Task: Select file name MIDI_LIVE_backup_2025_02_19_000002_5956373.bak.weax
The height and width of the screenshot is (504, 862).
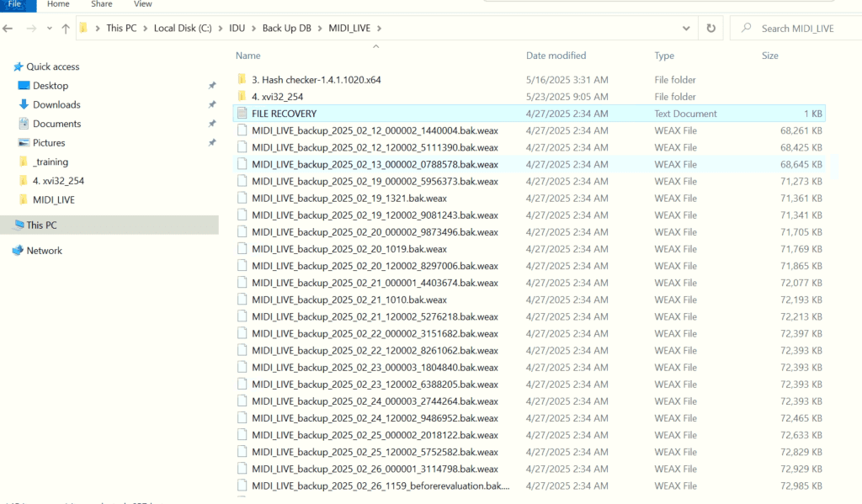Action: click(x=375, y=182)
